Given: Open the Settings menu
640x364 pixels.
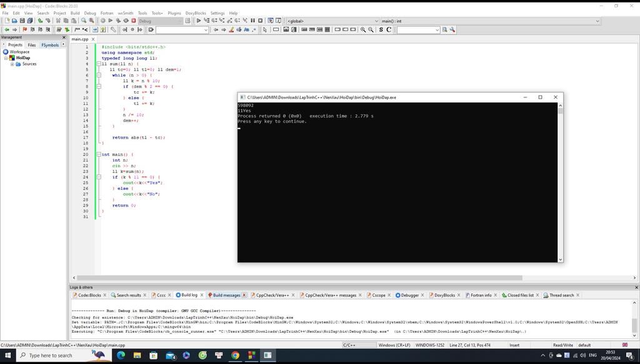Looking at the screenshot, I should click(x=217, y=13).
